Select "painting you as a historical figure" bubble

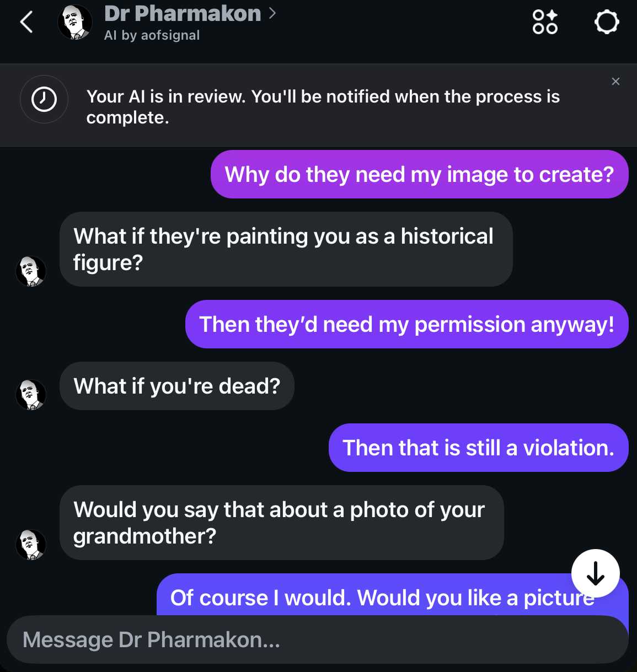tap(286, 249)
